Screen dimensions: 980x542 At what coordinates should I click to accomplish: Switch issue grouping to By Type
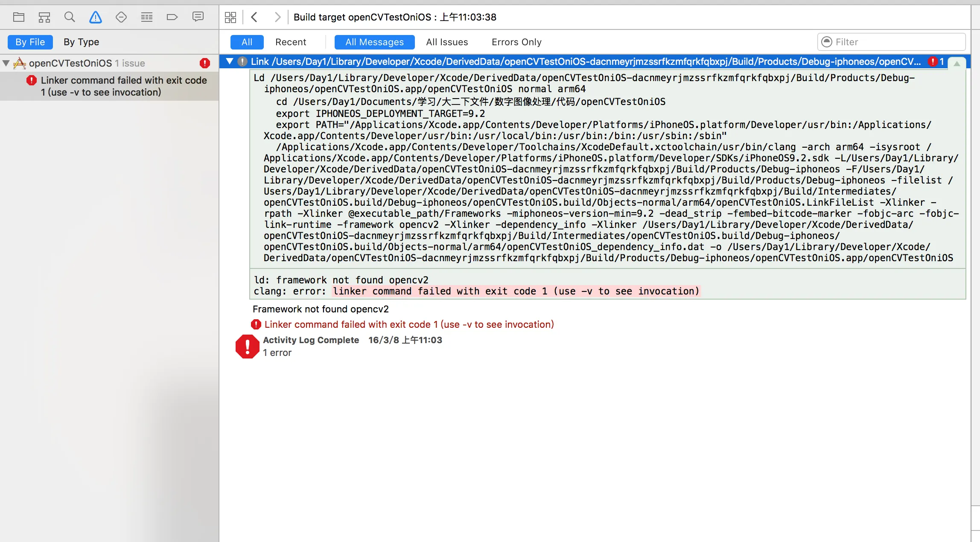(81, 42)
